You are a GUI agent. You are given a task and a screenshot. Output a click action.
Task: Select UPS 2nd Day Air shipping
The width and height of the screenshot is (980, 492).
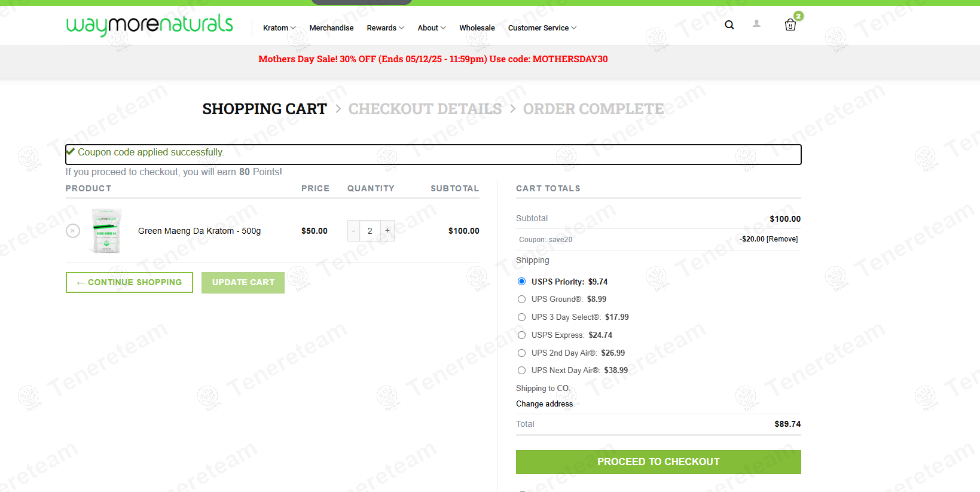(521, 353)
